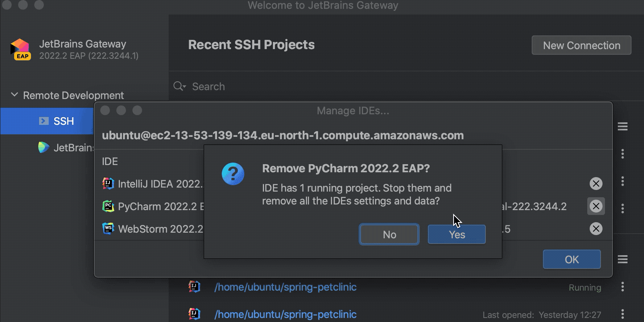Click the Recent SSH Projects heading

(251, 45)
